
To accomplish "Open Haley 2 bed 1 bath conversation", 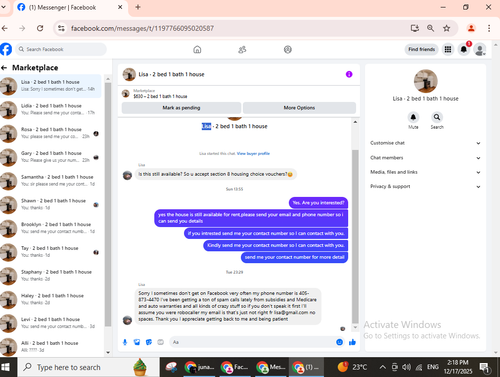I will [51, 299].
